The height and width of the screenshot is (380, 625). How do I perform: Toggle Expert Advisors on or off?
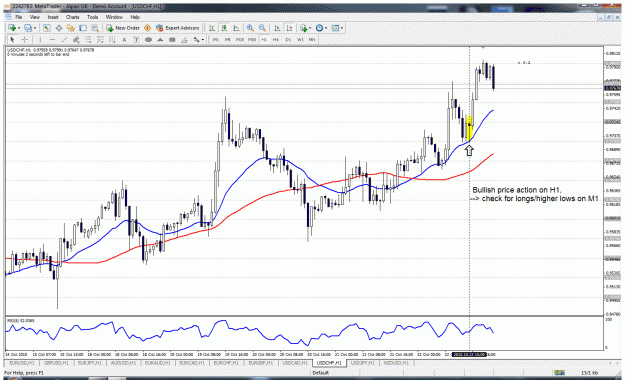177,28
